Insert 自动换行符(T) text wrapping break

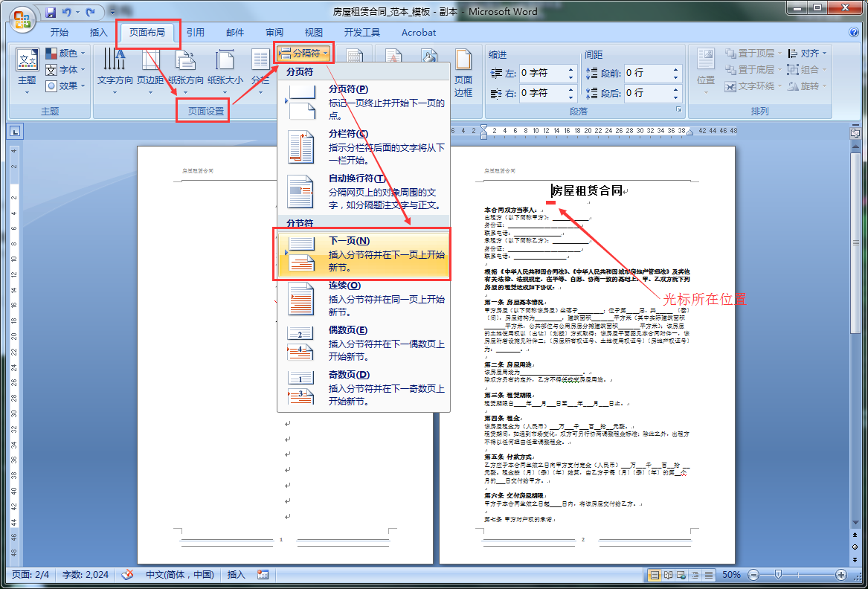(364, 192)
